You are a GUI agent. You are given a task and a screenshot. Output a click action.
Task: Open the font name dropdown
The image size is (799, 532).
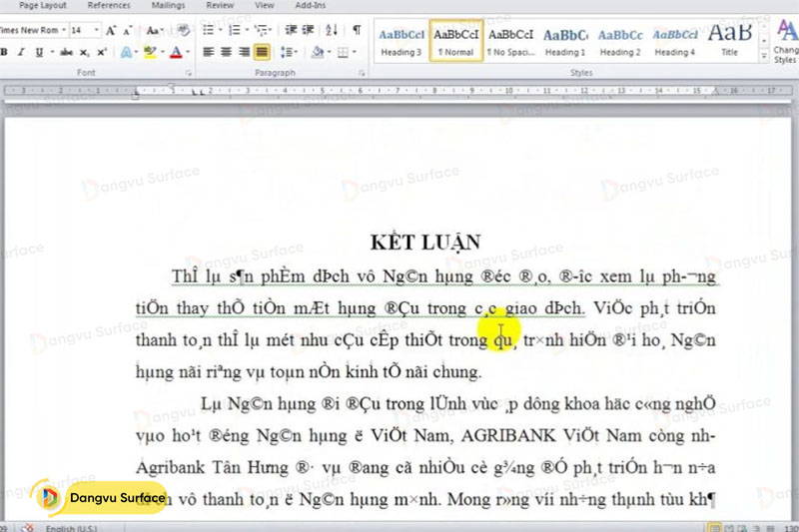[x=64, y=30]
